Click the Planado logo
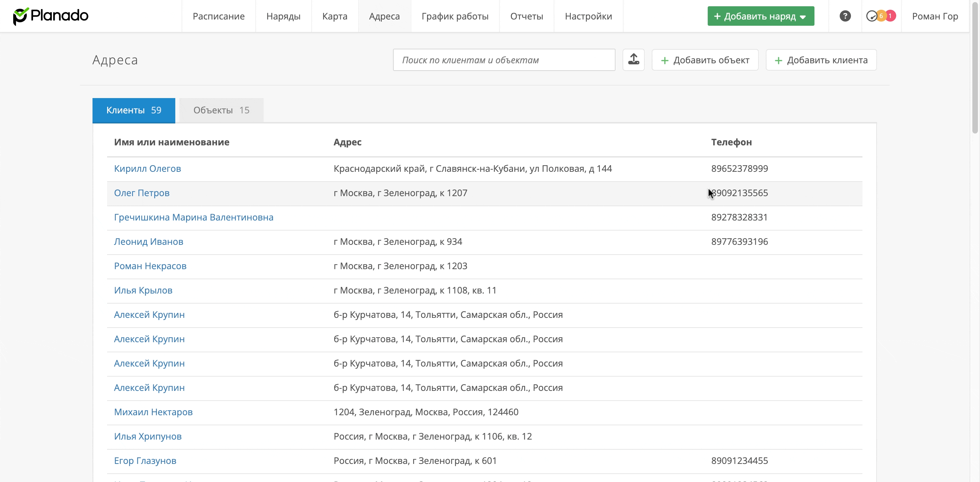The height and width of the screenshot is (482, 980). pyautogui.click(x=50, y=16)
